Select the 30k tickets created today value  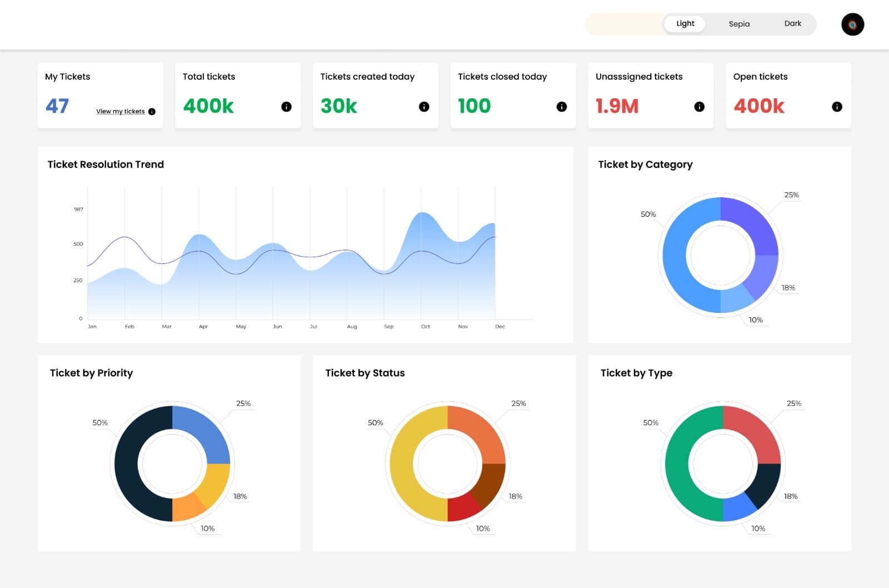pyautogui.click(x=339, y=106)
